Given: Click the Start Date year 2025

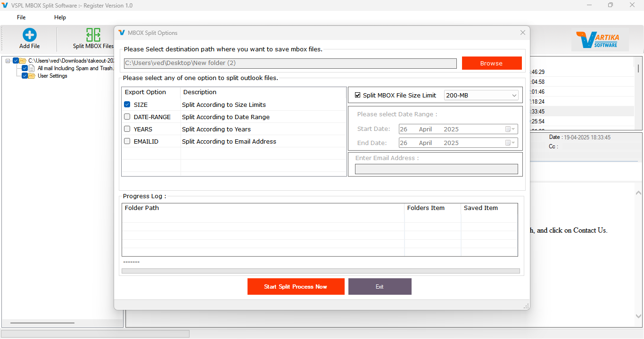Looking at the screenshot, I should click(x=451, y=129).
